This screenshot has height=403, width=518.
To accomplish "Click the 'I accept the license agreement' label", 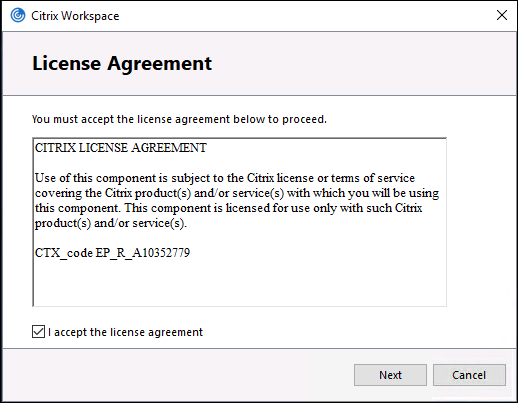I will 125,332.
